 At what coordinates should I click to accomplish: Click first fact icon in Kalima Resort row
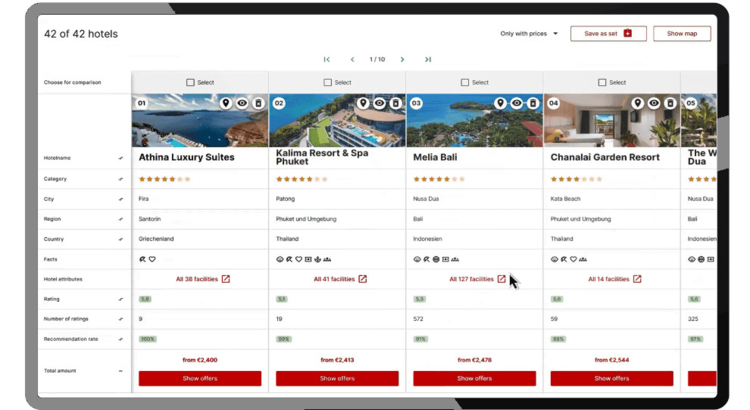pos(280,259)
